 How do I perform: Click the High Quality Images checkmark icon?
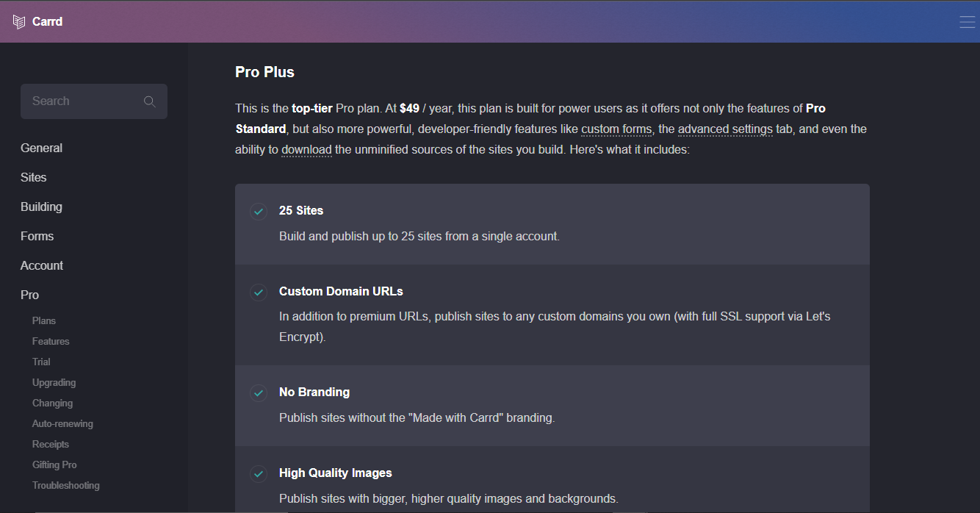click(x=259, y=474)
